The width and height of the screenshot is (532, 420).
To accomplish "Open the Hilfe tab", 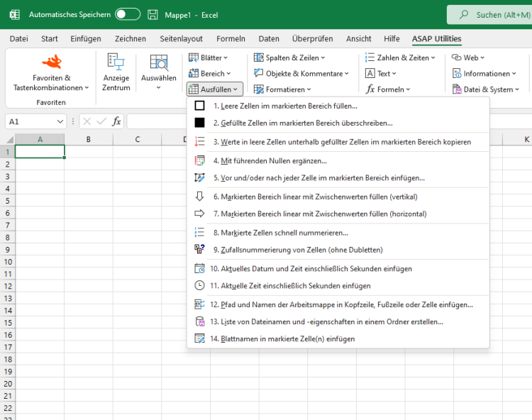I will [392, 39].
